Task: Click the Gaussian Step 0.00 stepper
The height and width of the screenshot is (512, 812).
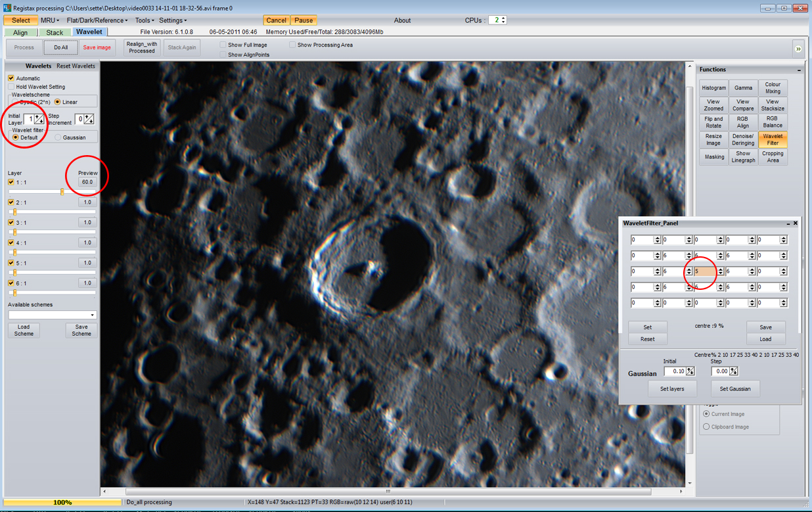Action: pyautogui.click(x=734, y=371)
